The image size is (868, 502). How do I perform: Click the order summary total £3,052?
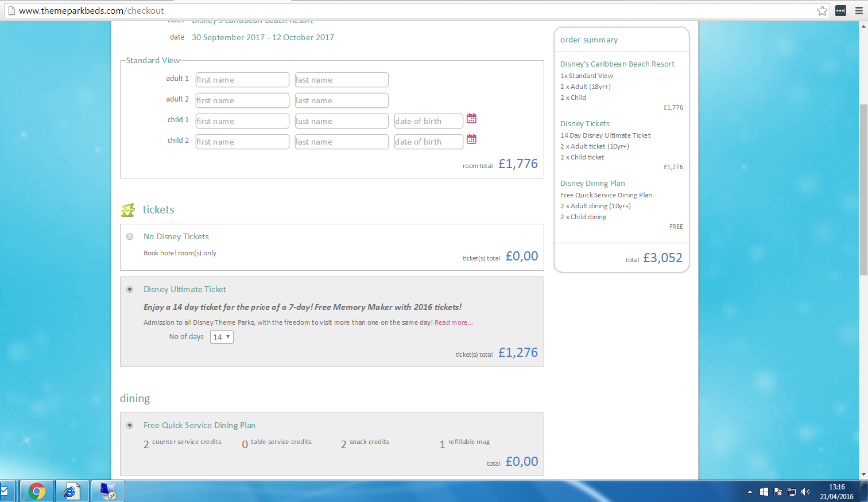pos(662,258)
